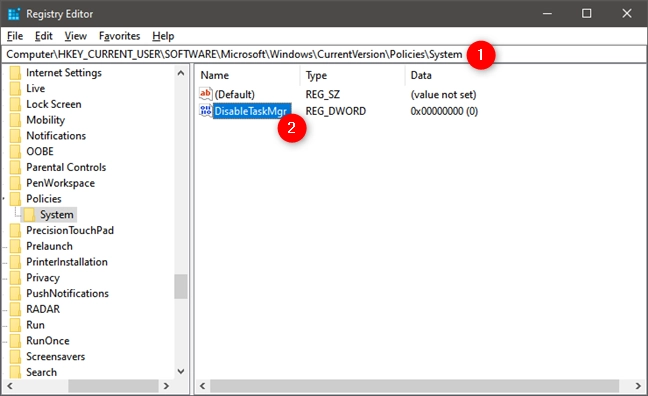
Task: Select the Parental Controls folder icon
Action: 15,167
